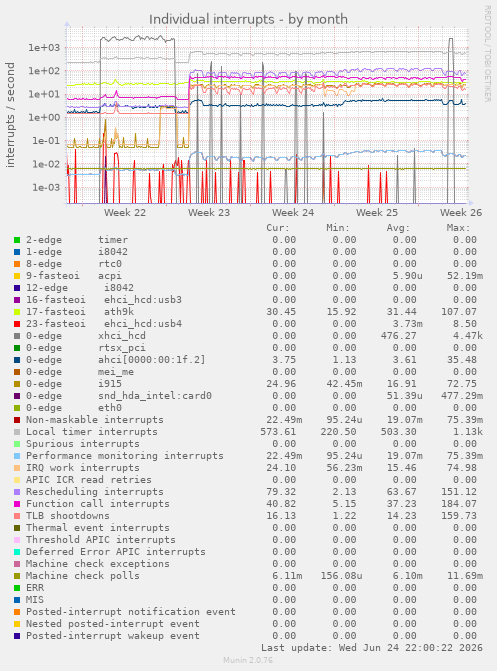Image resolution: width=497 pixels, height=671 pixels.
Task: Click the ehci_hcd:usb4 red swatch
Action: click(x=17, y=324)
